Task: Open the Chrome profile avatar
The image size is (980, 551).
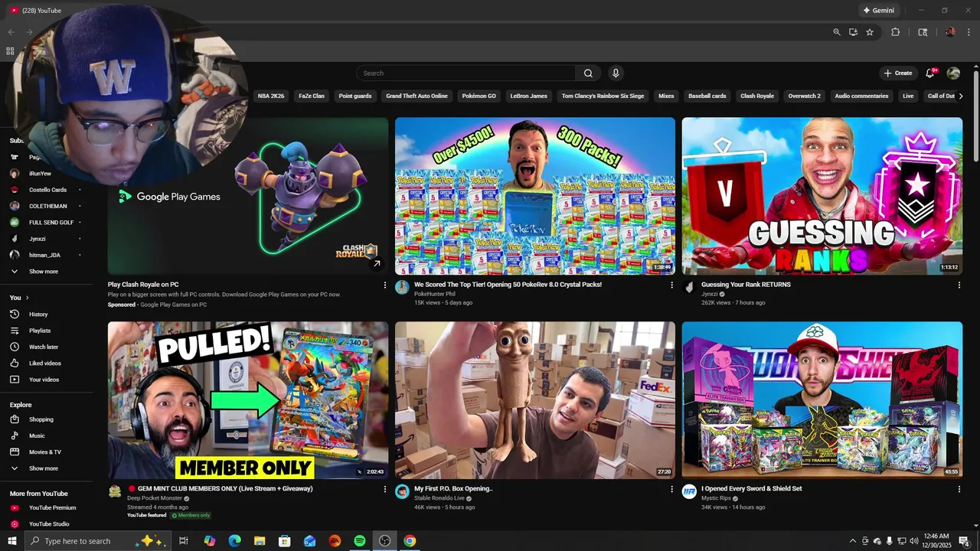Action: point(950,32)
